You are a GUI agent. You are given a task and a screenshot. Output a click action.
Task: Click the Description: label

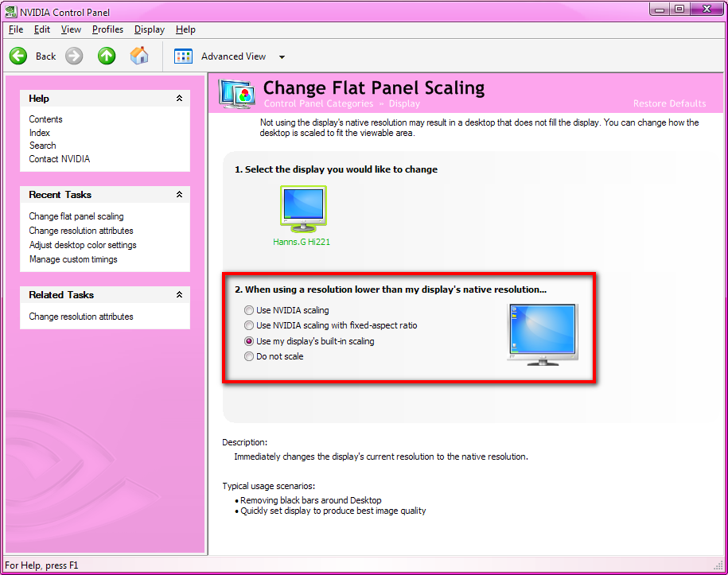click(245, 442)
